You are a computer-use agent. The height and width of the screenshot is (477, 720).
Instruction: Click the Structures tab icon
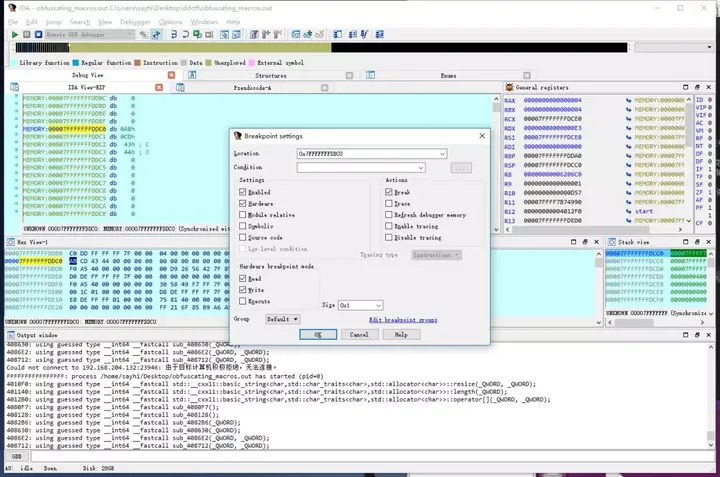point(192,75)
